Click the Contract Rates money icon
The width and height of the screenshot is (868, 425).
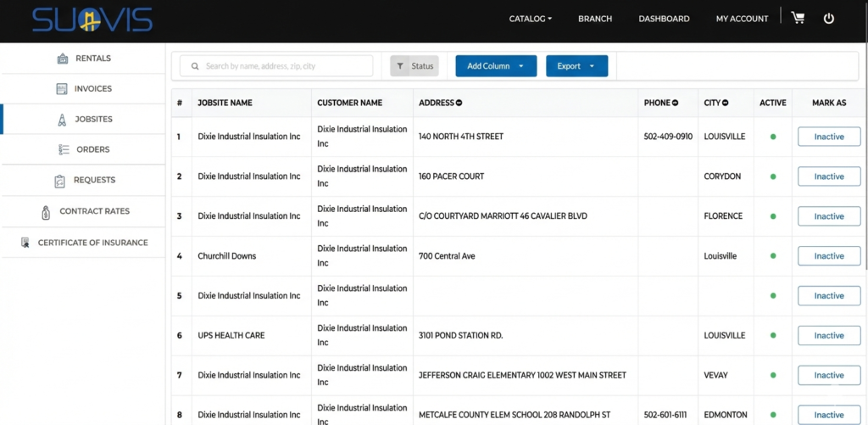[x=46, y=211]
